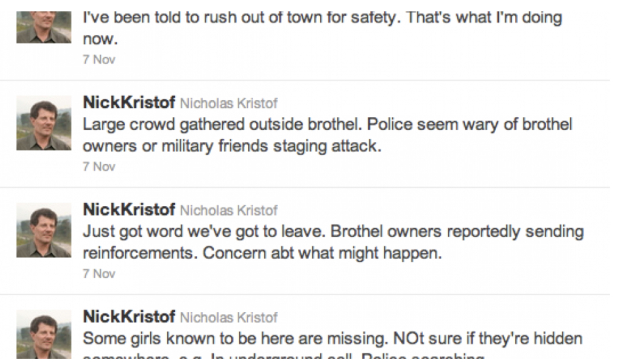The width and height of the screenshot is (618, 364).
Task: Click NickKristof handle above 'Just got word' tweet
Action: [129, 210]
